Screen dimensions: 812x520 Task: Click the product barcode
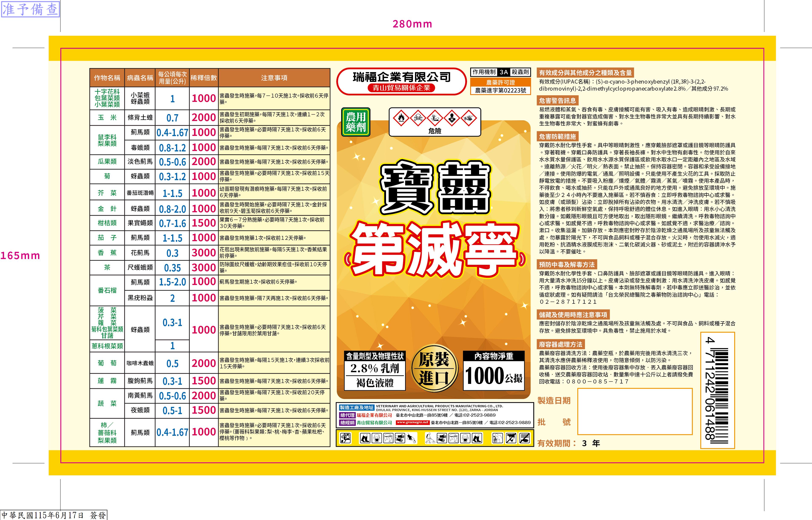coord(717,390)
